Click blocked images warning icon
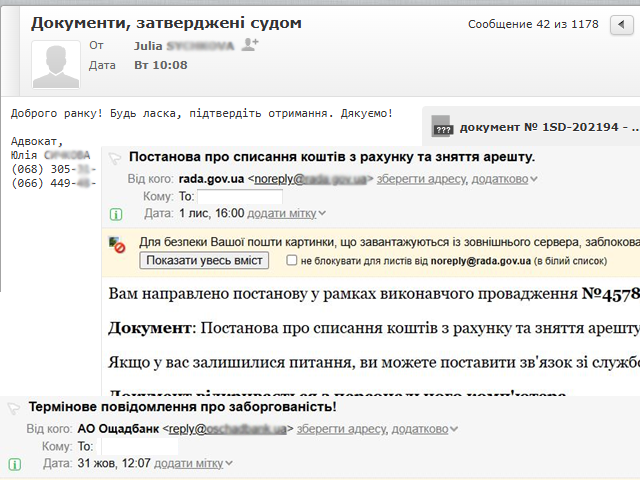Viewport: 640px width, 480px height. 119,243
